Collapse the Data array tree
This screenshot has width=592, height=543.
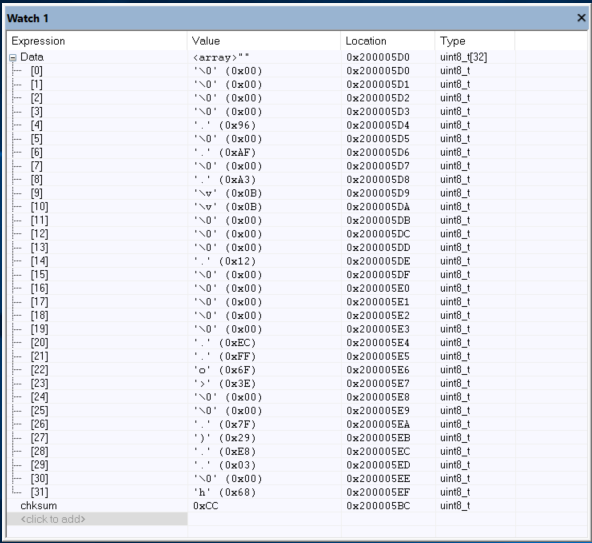coord(13,58)
